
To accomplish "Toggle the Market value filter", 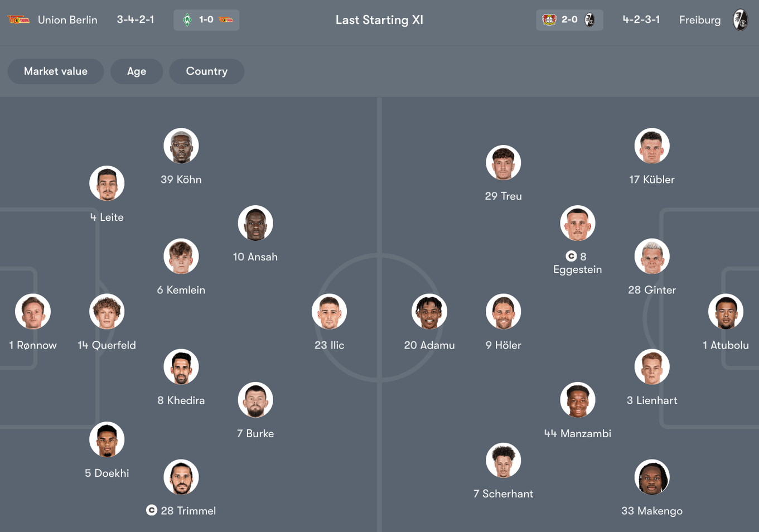I will [55, 71].
